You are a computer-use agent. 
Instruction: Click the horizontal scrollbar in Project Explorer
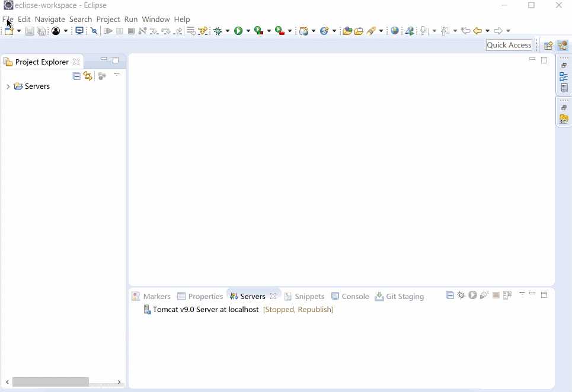(50, 382)
